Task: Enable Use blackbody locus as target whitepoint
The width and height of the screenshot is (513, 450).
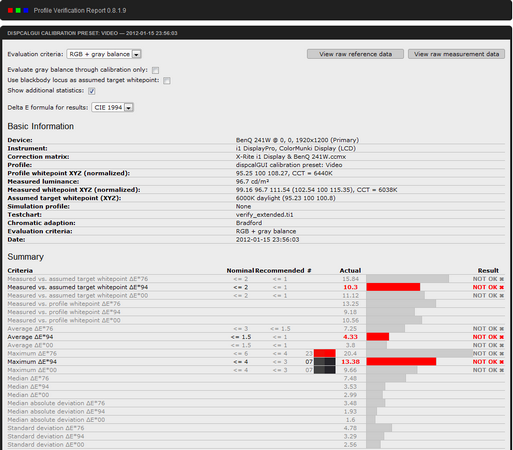Action: pos(167,81)
